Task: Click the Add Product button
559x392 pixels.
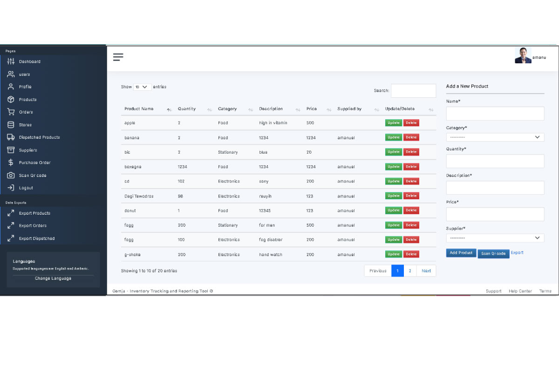Action: point(461,253)
